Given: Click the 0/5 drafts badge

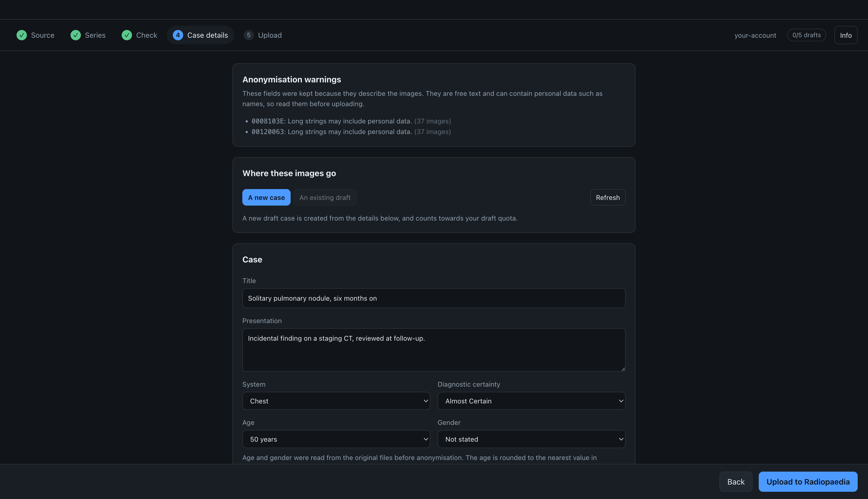Looking at the screenshot, I should [806, 35].
